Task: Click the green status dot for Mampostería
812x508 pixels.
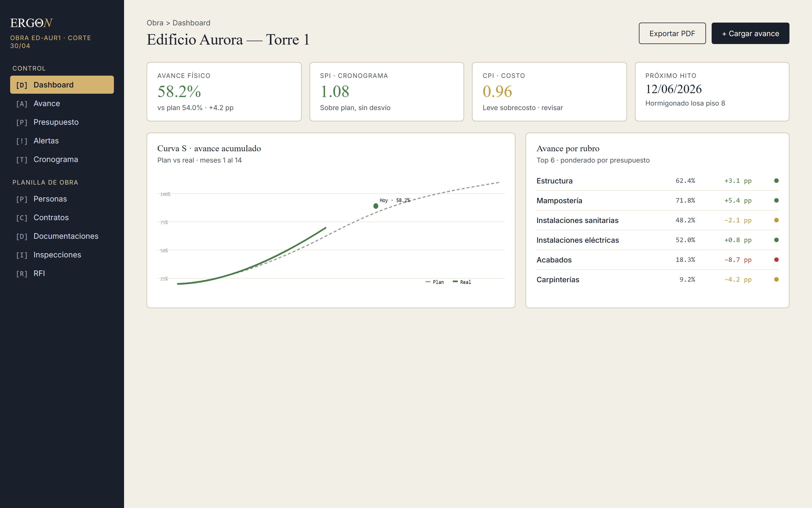Action: click(776, 201)
